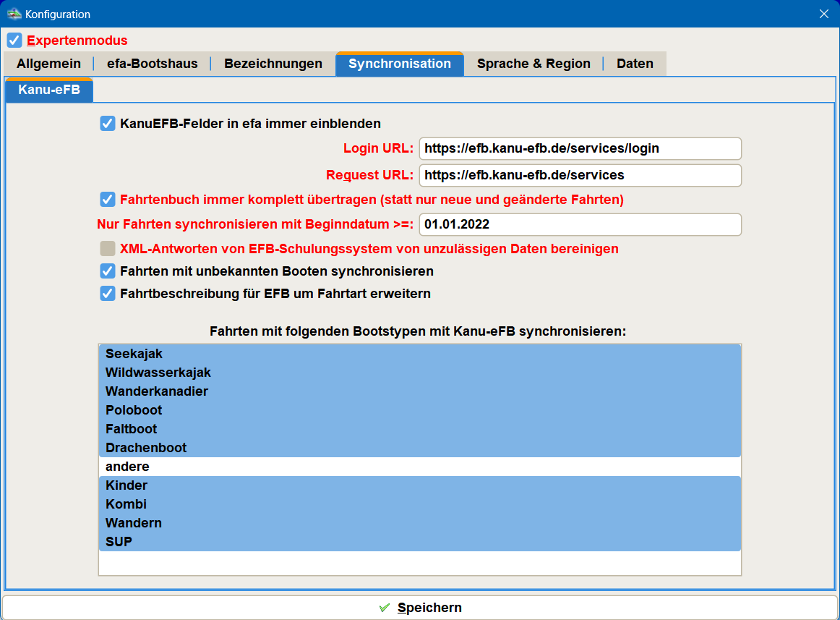Viewport: 840px width, 620px height.
Task: Click the Beginndatum date field
Action: (580, 224)
